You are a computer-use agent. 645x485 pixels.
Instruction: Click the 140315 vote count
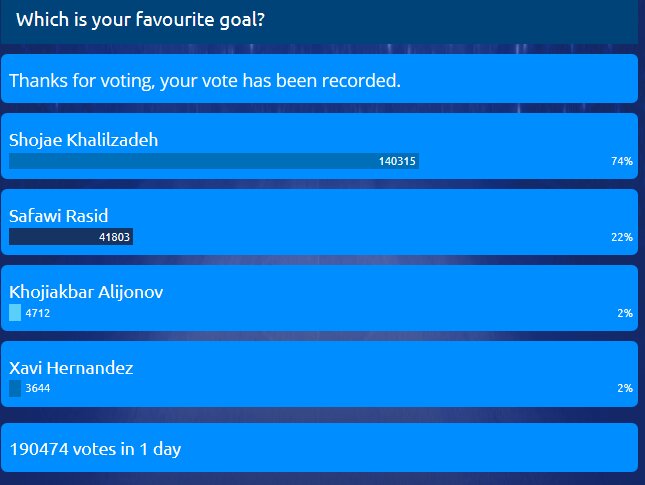click(x=397, y=161)
